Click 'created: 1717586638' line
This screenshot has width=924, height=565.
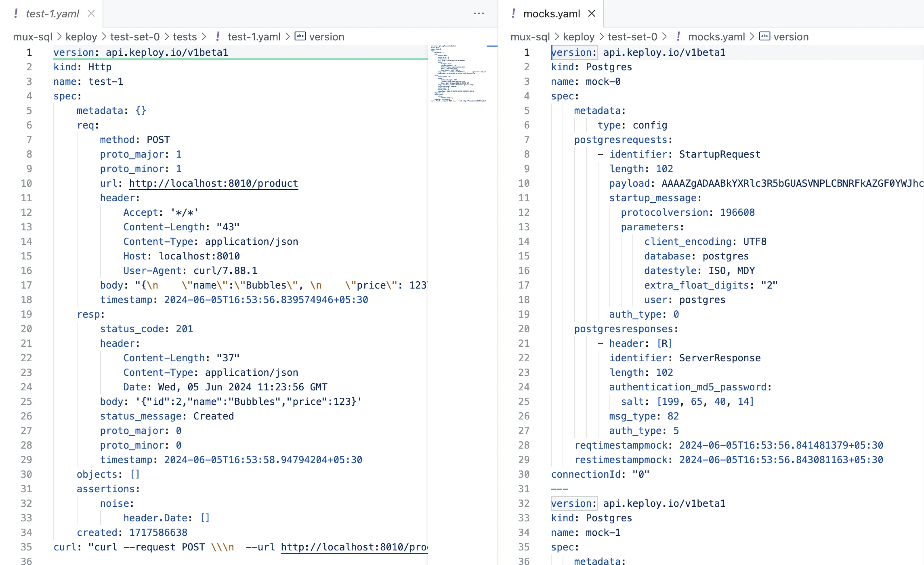point(132,533)
